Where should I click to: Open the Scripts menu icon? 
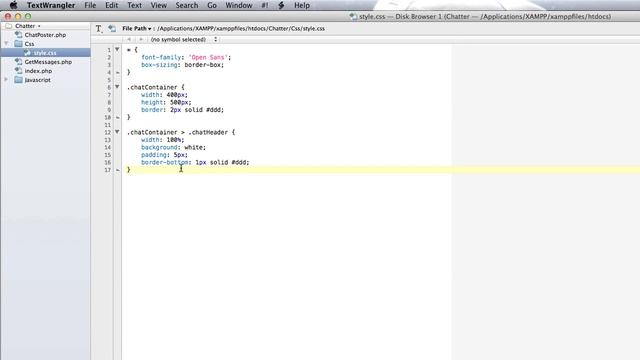coord(281,5)
